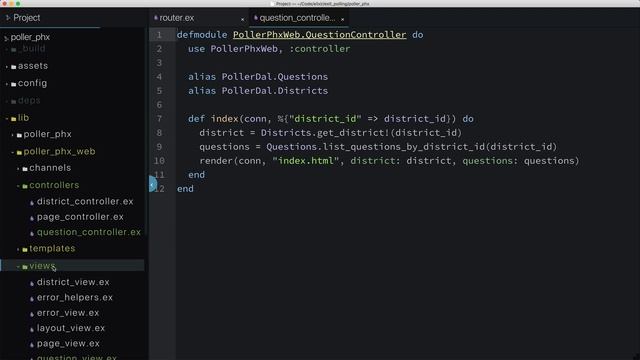
Task: Expand the _build folder
Action: click(x=7, y=49)
